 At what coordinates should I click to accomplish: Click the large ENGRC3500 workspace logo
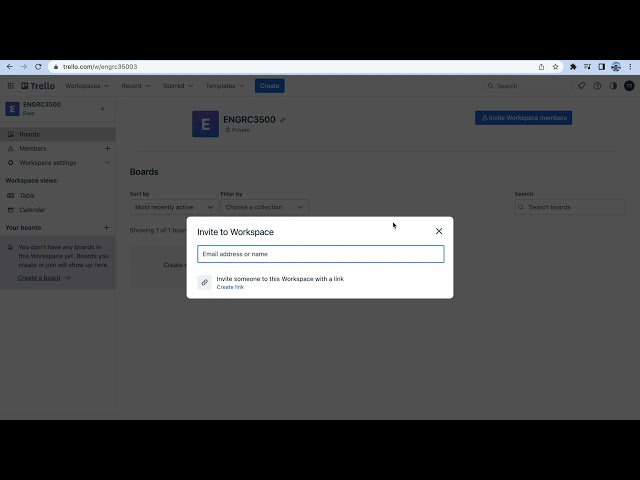tap(206, 124)
